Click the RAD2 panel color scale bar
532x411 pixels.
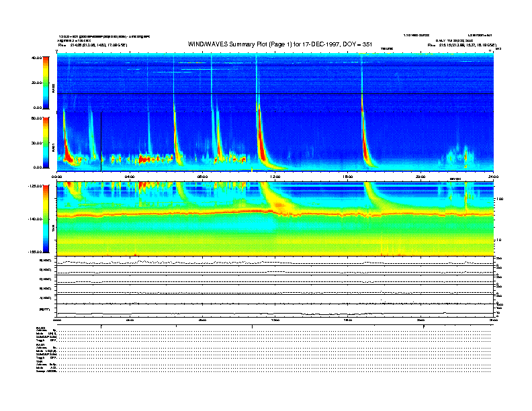(x=46, y=83)
